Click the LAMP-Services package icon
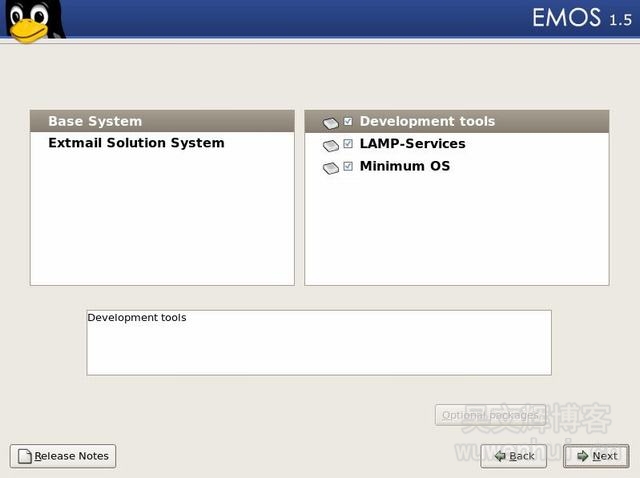 [x=331, y=146]
